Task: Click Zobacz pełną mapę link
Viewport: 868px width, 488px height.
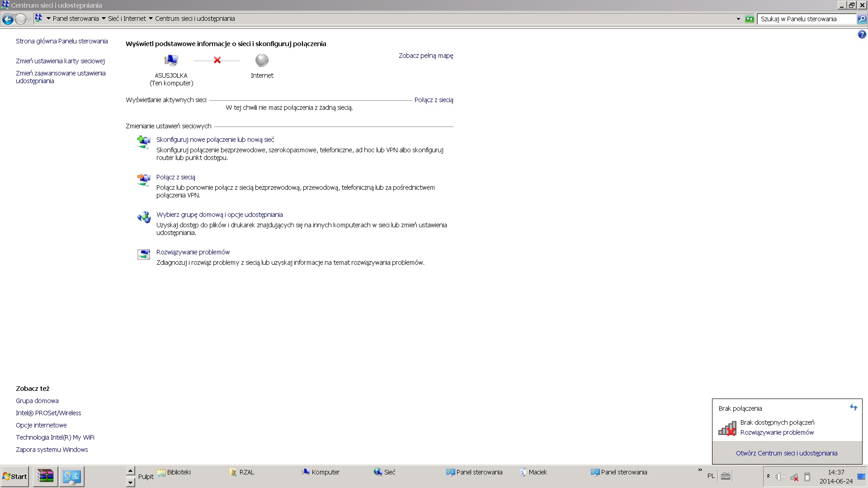Action: pos(425,56)
